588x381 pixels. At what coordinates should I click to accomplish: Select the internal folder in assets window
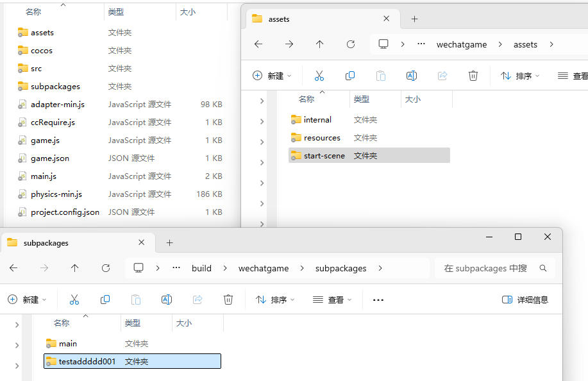[369, 120]
